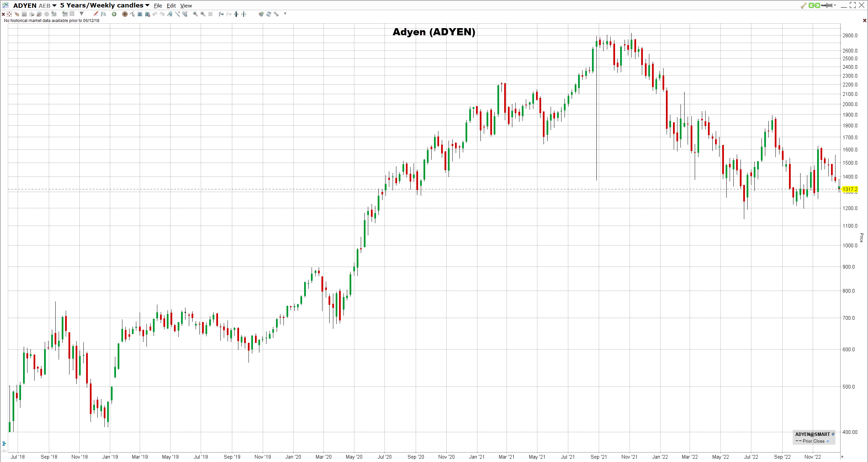Click the volume bars study icon
The image size is (868, 462).
pyautogui.click(x=170, y=14)
